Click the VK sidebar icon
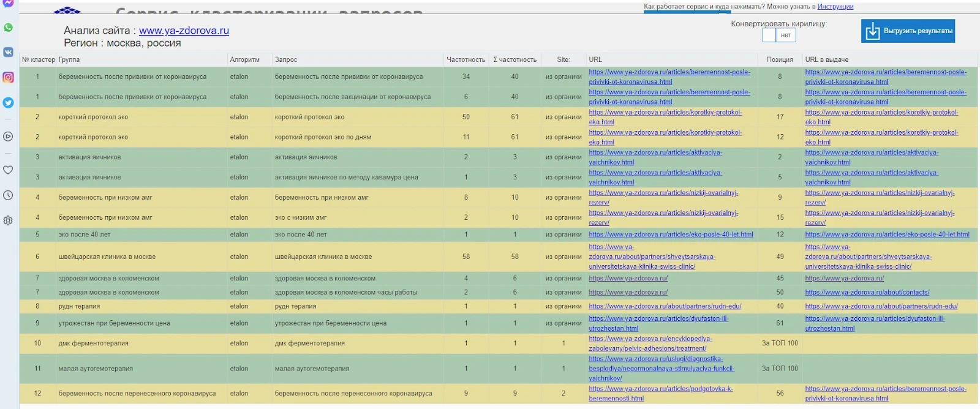This screenshot has height=409, width=980. 8,52
